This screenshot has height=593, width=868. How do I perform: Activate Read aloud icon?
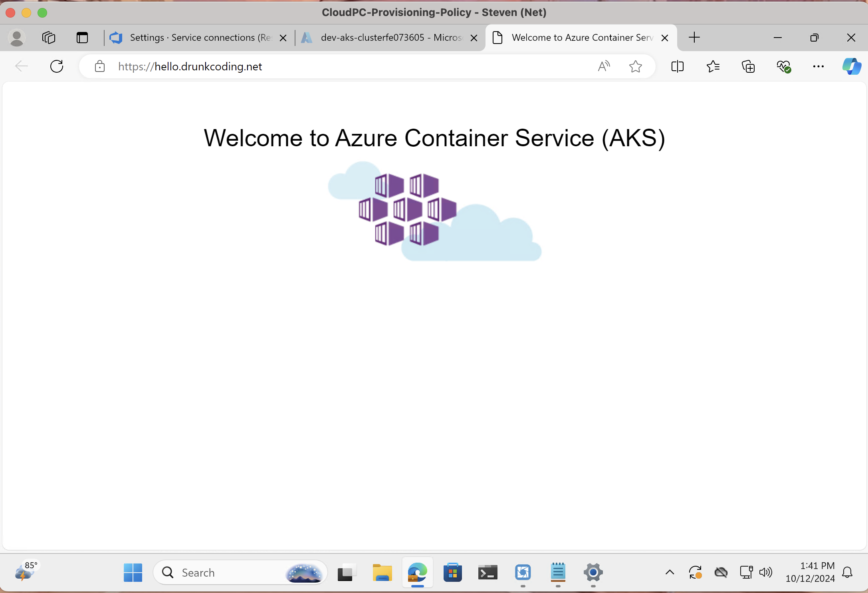click(604, 66)
